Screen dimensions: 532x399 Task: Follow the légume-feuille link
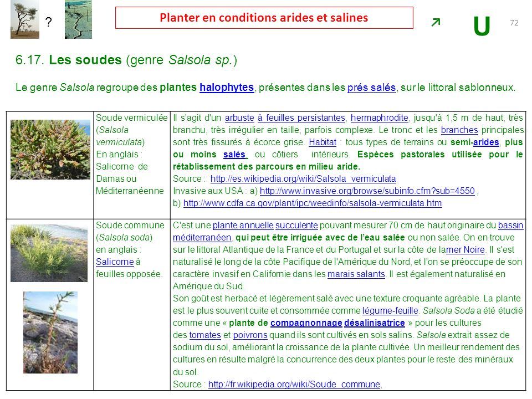click(390, 311)
